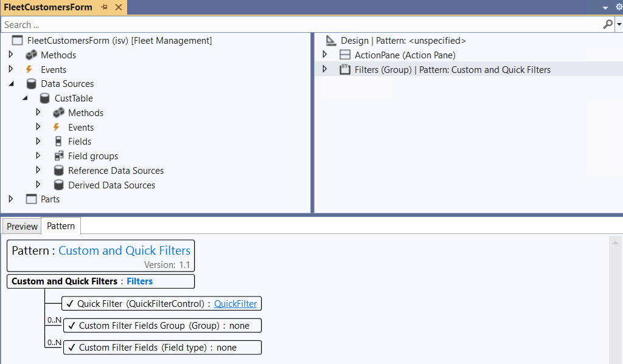Expand the top-level Methods node
The width and height of the screenshot is (623, 364).
point(11,54)
